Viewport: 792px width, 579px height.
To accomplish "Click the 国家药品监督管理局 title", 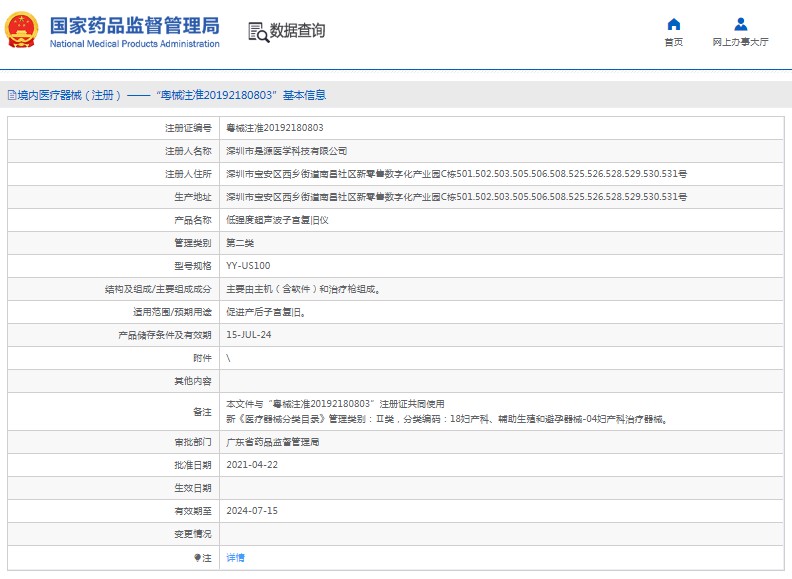I will pos(134,25).
